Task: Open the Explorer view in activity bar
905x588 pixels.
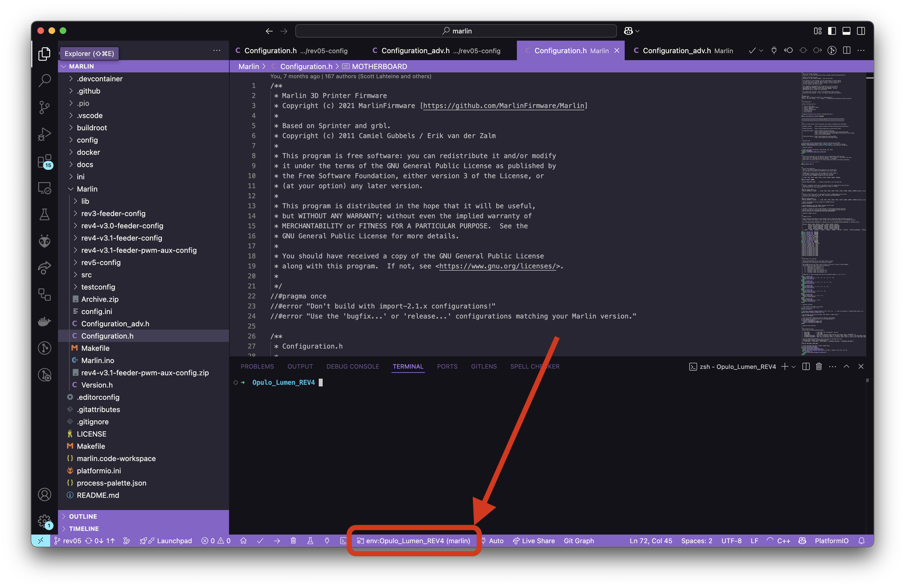Action: (x=45, y=54)
